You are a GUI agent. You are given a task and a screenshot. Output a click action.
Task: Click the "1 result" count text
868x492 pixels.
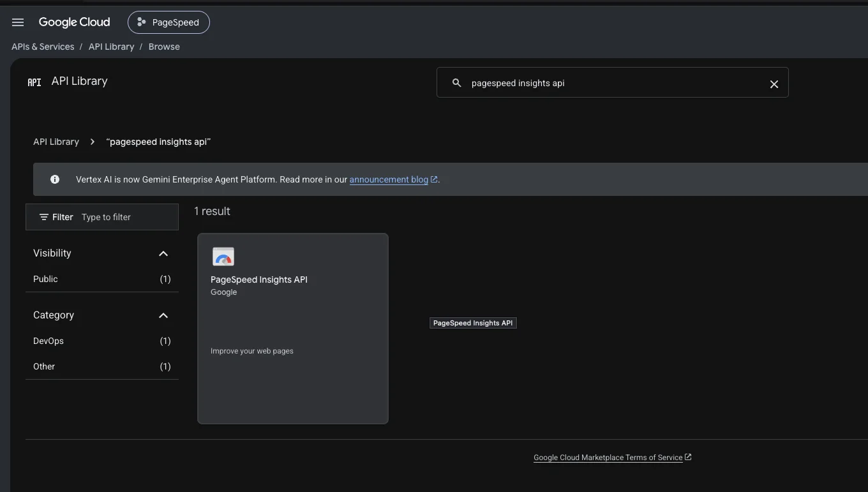tap(212, 211)
